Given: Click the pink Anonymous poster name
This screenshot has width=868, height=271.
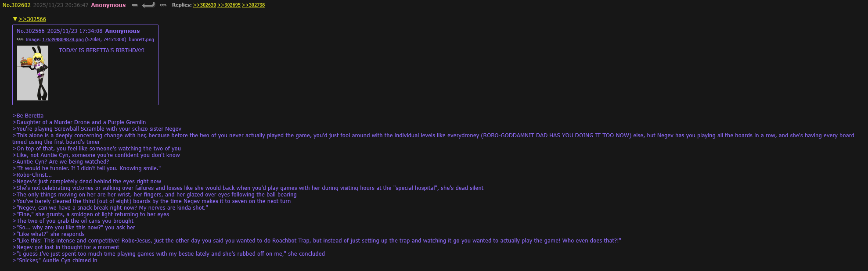Looking at the screenshot, I should coord(108,5).
